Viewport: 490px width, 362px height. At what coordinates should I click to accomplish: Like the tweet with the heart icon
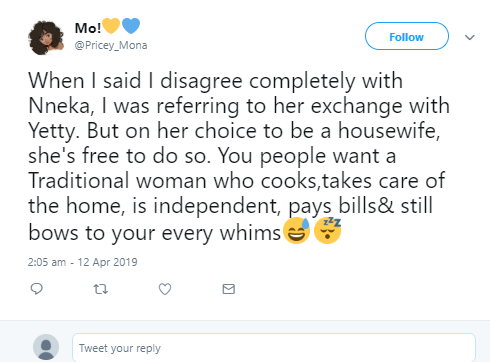click(165, 289)
